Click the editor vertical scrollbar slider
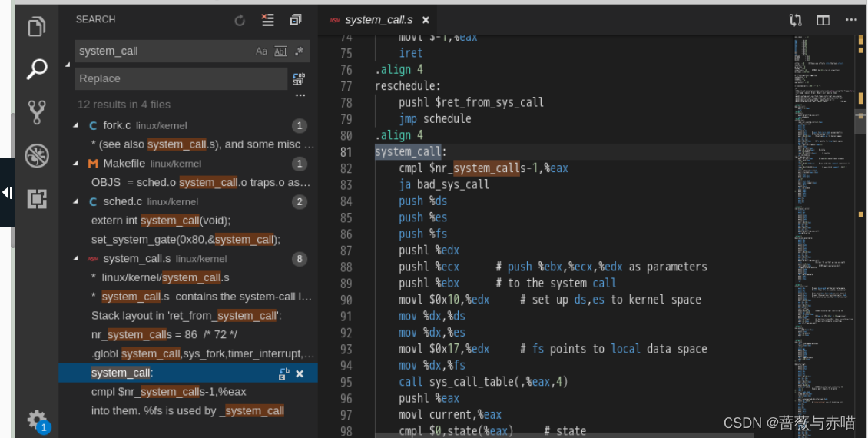Viewport: 868px width, 438px height. coord(860,122)
